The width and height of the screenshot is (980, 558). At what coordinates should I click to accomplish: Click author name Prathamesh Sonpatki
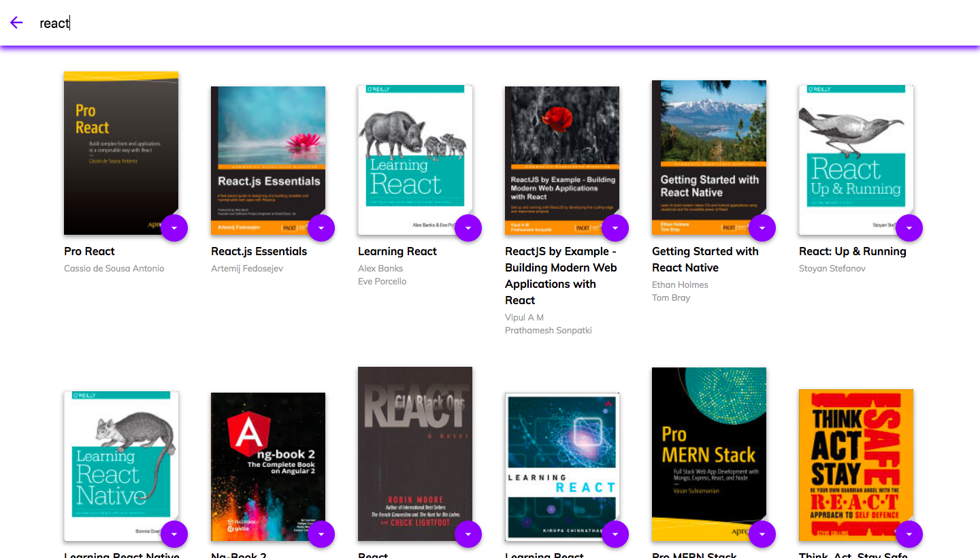(x=549, y=330)
